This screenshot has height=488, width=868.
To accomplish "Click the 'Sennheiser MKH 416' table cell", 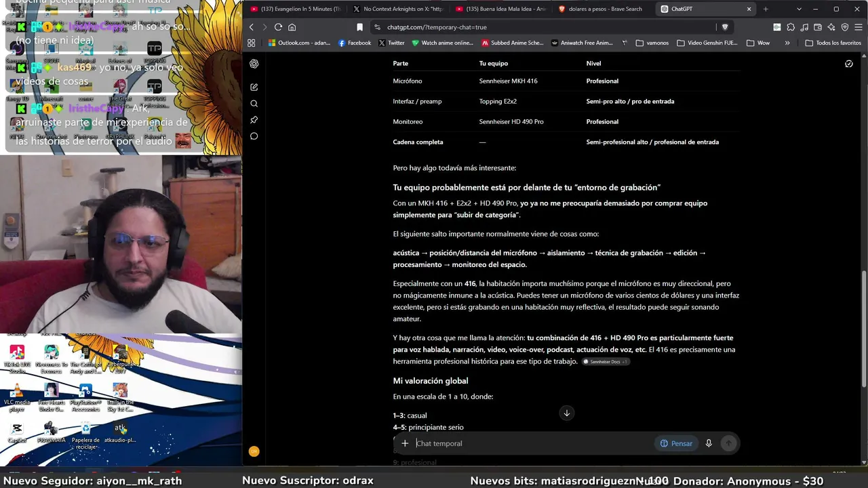I will click(508, 81).
